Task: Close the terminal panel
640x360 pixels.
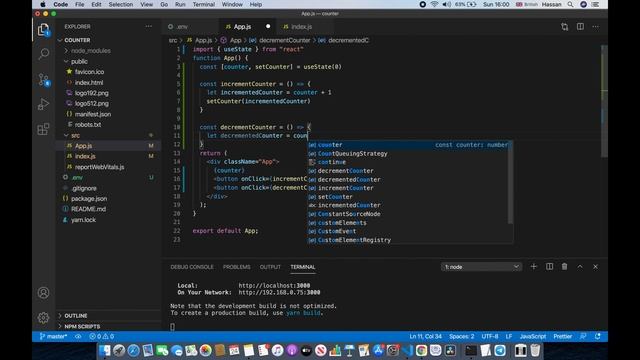Action: click(596, 267)
